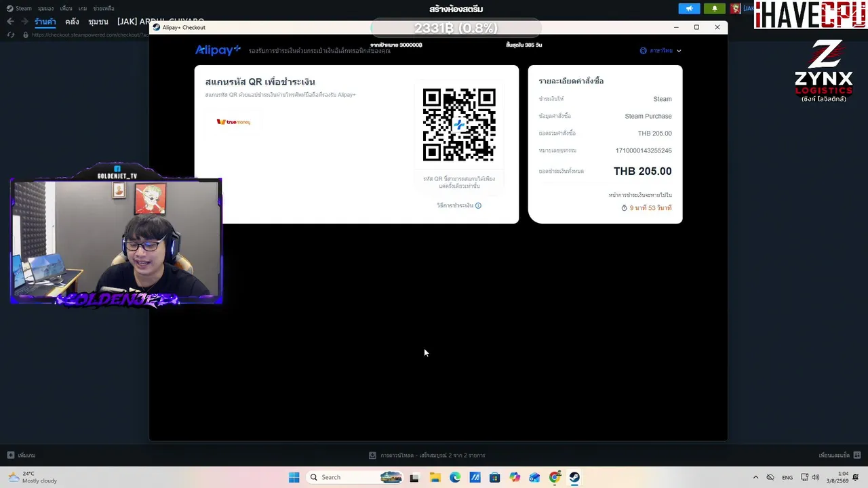Launch Microsoft Edge from the taskbar
This screenshot has height=488, width=868.
tap(455, 477)
